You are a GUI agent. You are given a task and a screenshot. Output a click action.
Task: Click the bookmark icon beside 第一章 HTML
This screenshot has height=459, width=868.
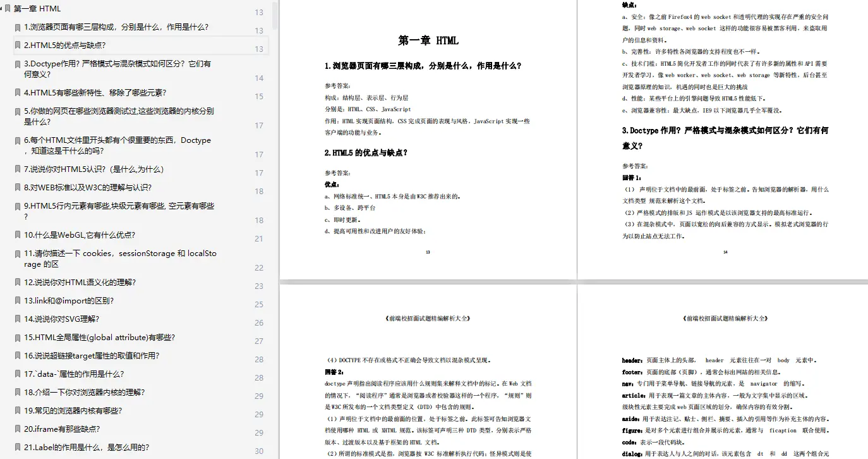coord(8,8)
